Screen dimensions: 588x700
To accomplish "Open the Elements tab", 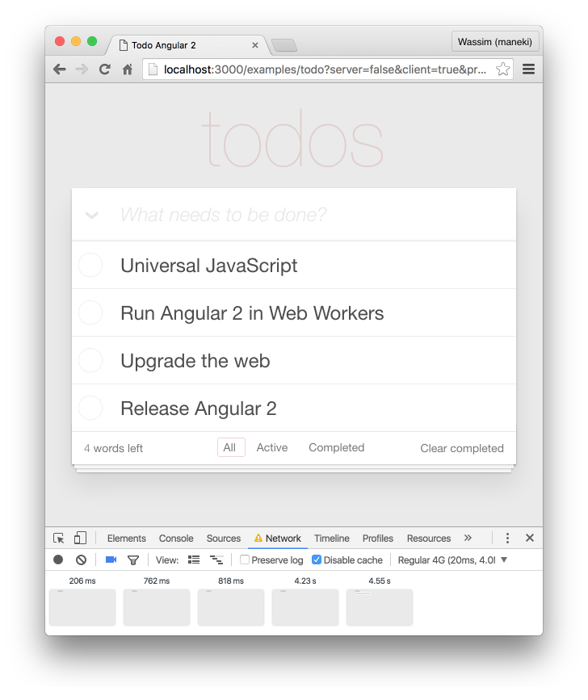I will pyautogui.click(x=126, y=539).
